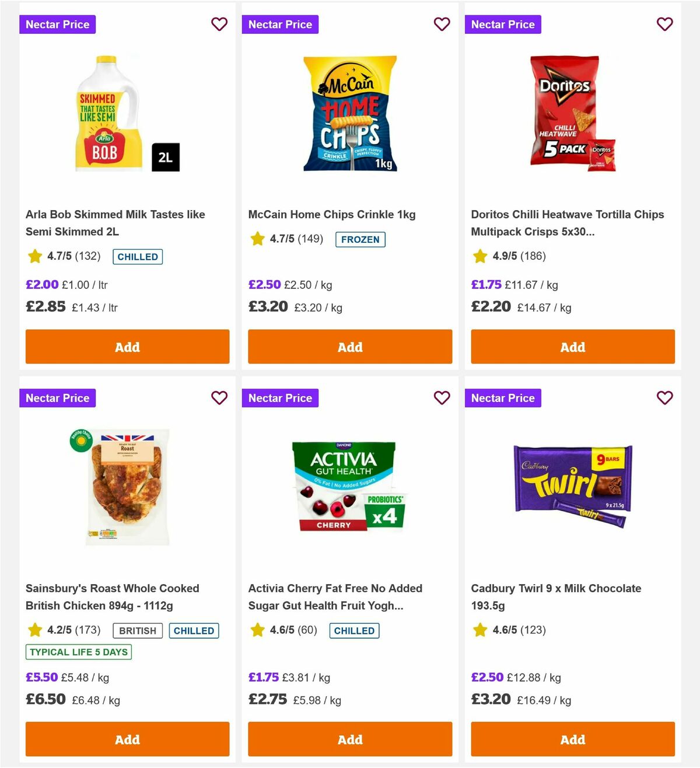Add McCain Home Chips Crinkle to basket
The width and height of the screenshot is (700, 768).
click(x=349, y=347)
